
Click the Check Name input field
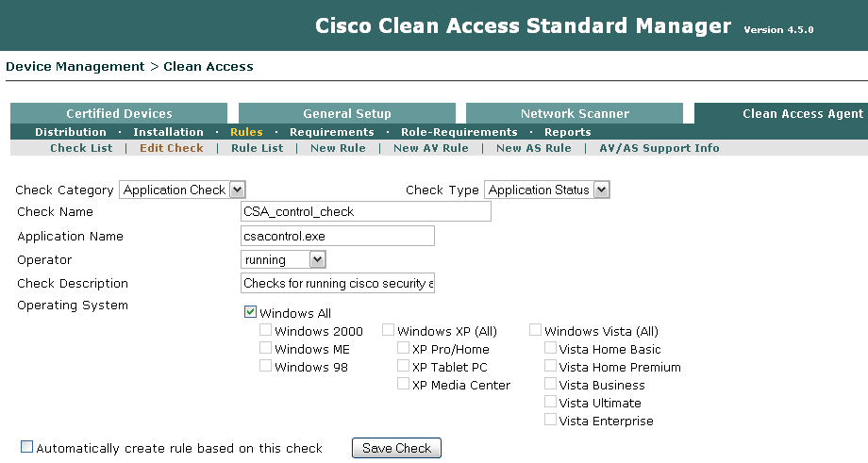click(x=366, y=212)
